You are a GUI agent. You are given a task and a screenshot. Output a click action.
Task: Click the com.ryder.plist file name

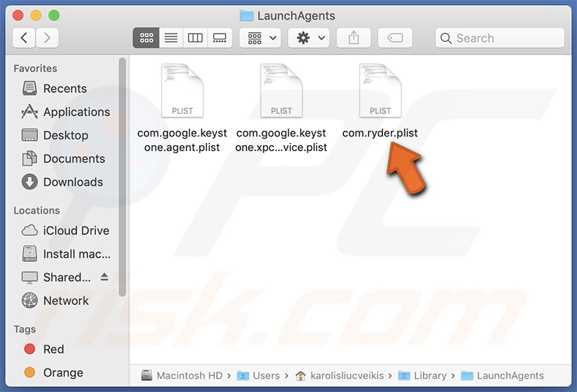click(380, 133)
